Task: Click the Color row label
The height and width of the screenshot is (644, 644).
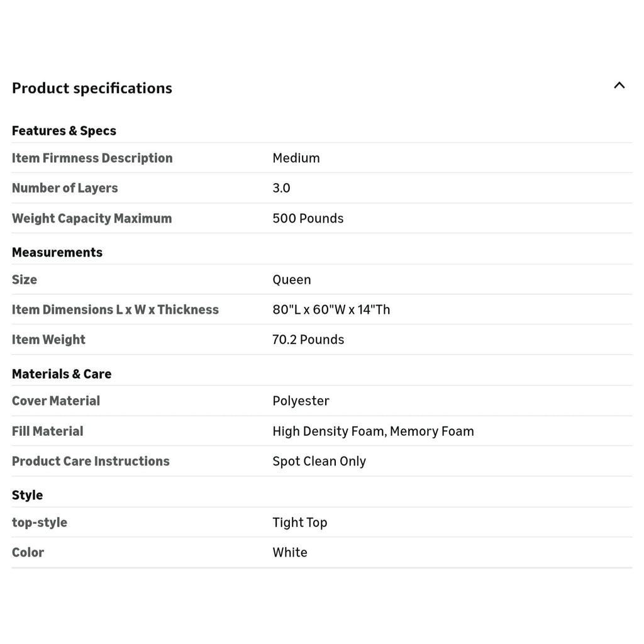Action: tap(28, 552)
